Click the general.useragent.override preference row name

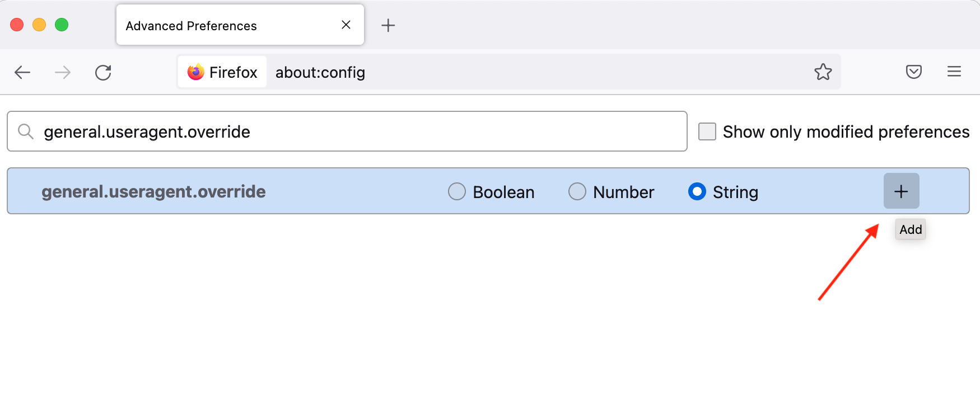pyautogui.click(x=153, y=191)
